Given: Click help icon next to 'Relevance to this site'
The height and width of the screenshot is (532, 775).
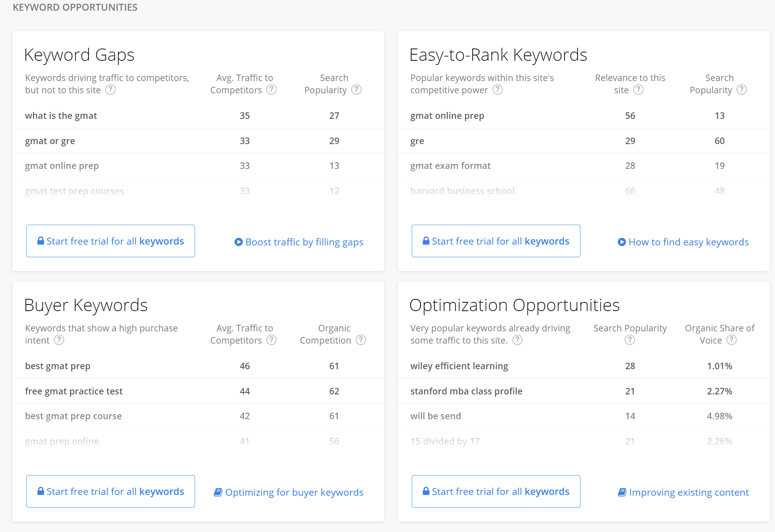Looking at the screenshot, I should coord(639,90).
